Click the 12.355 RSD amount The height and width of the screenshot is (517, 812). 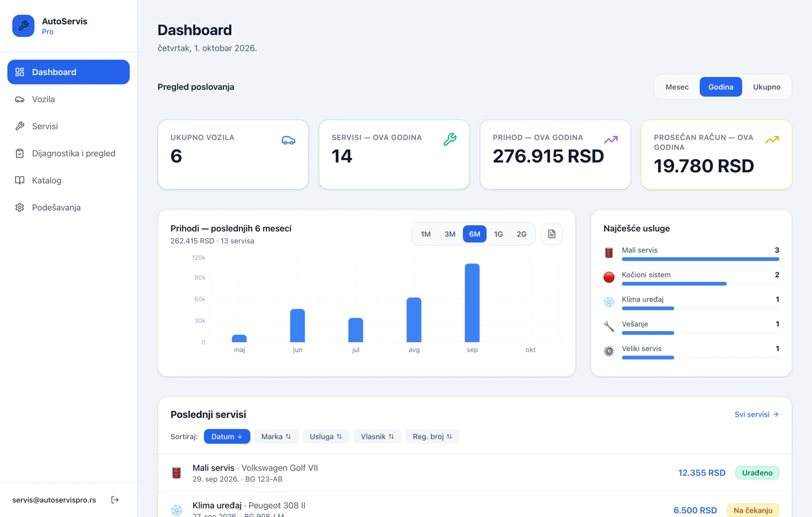[702, 473]
